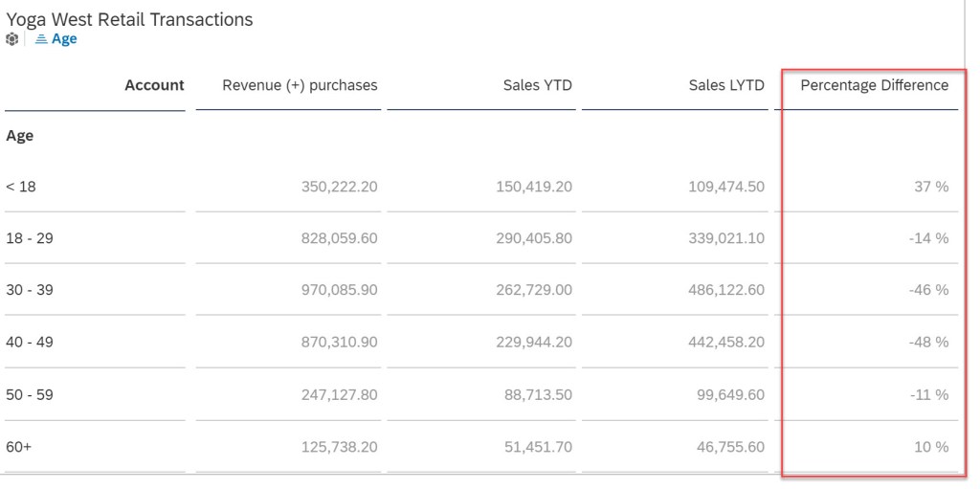Screen dimensions: 980x489
Task: Select the Sales YTD column header
Action: coord(537,85)
